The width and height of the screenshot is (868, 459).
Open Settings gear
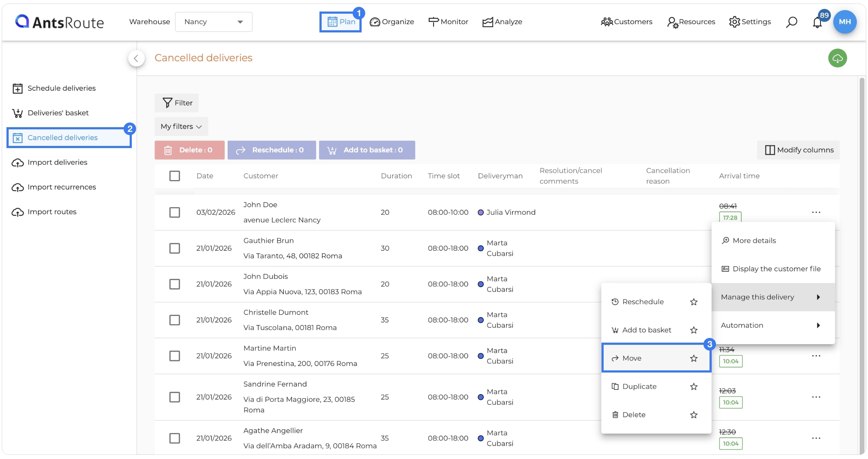[750, 22]
